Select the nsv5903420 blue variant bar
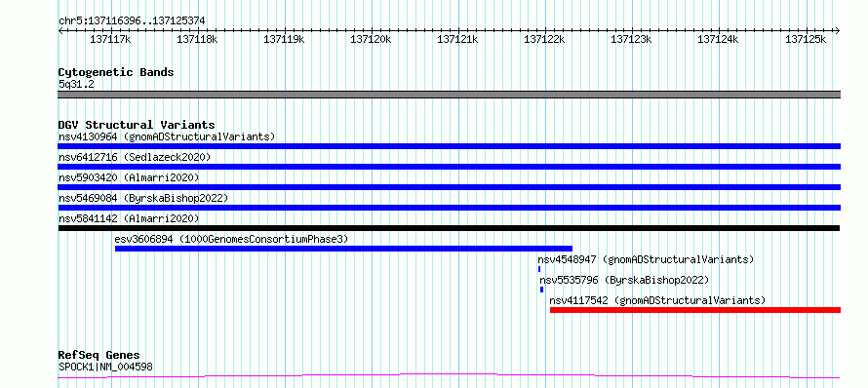This screenshot has height=388, width=868. [449, 187]
